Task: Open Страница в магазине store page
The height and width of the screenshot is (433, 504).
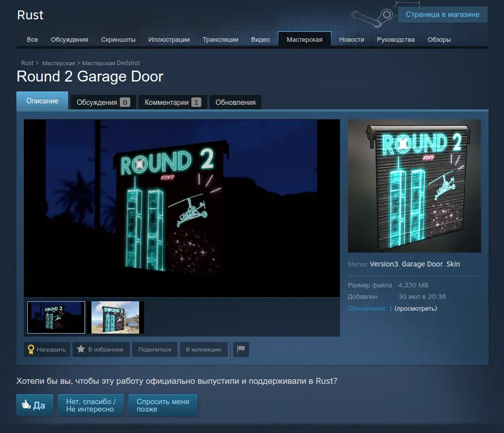Action: 442,14
